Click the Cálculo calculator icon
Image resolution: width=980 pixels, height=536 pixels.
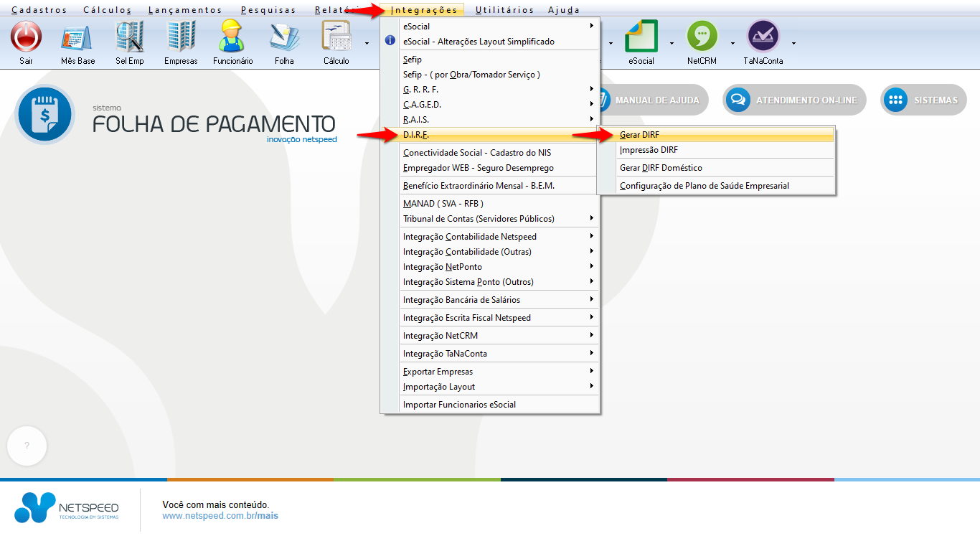point(336,37)
